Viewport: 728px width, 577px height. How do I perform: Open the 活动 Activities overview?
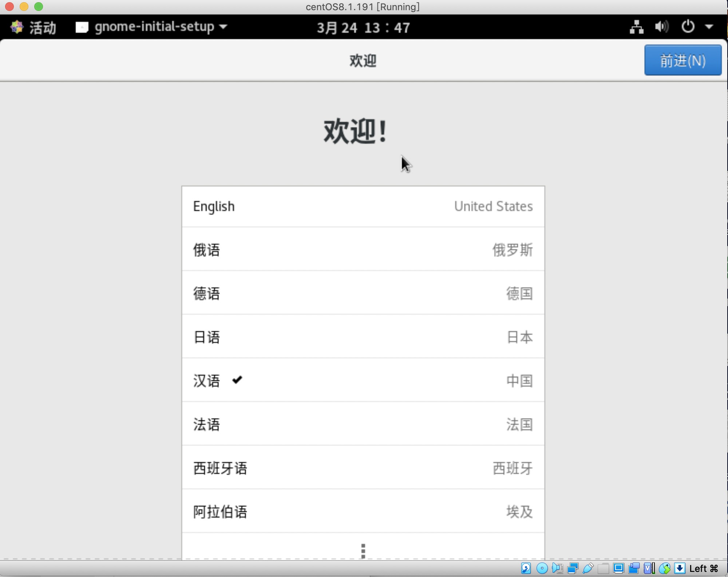(x=33, y=27)
